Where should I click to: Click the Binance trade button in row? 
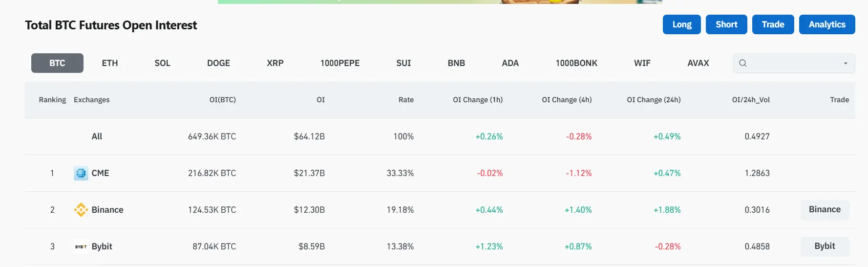tap(825, 210)
